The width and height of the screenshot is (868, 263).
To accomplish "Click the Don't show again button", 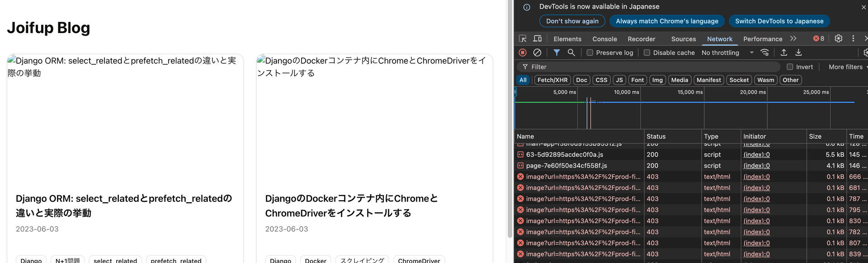I will [x=572, y=21].
